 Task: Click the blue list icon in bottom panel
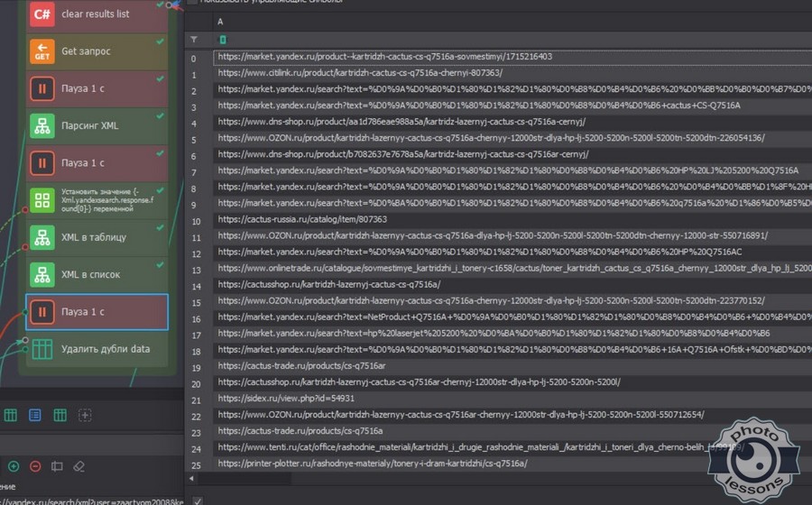(x=35, y=415)
